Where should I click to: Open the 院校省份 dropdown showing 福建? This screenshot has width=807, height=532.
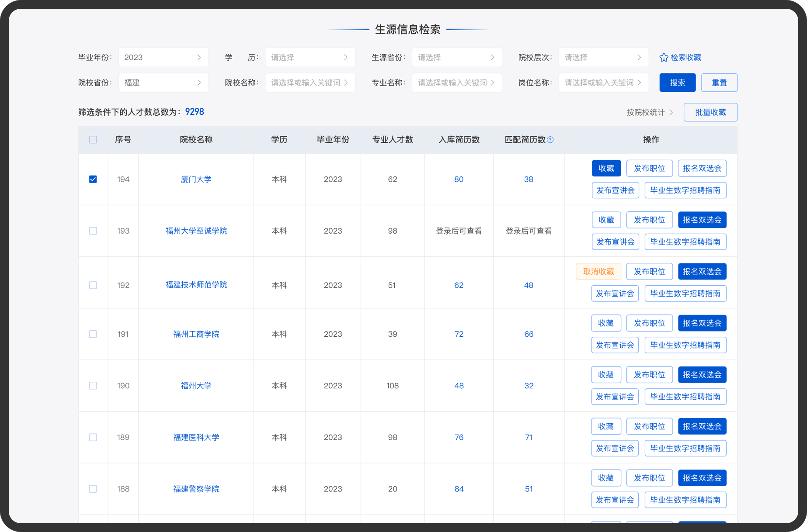[163, 83]
